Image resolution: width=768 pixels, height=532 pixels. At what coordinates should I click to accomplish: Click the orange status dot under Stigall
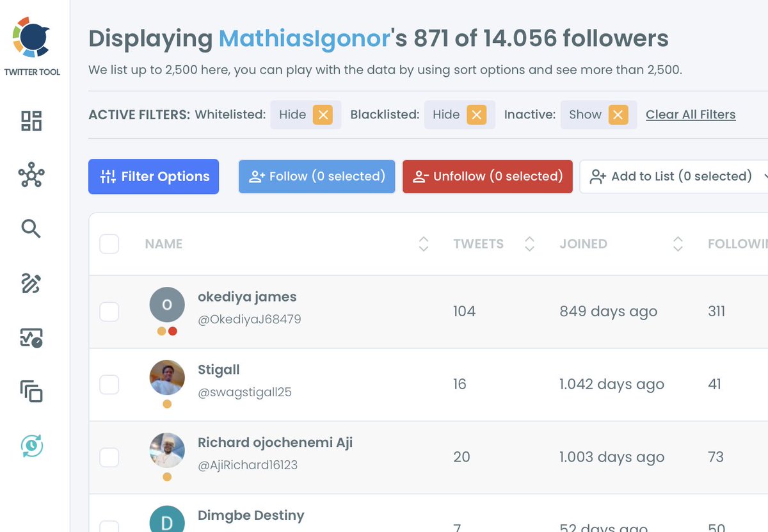(x=167, y=404)
